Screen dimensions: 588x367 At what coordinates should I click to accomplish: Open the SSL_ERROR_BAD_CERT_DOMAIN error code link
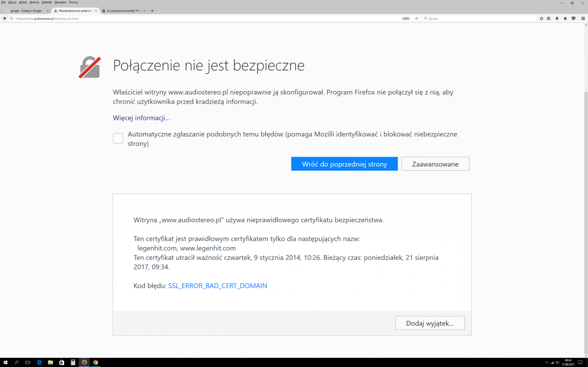pyautogui.click(x=218, y=286)
